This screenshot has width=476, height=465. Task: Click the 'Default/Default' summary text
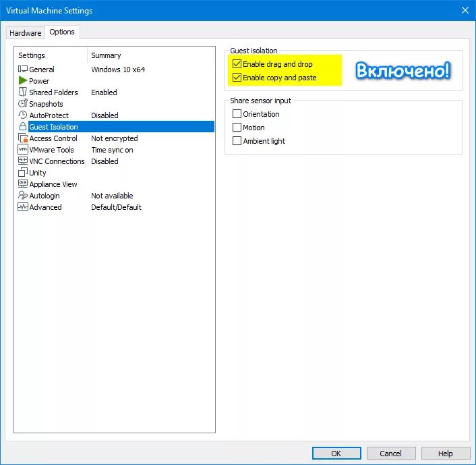pos(116,207)
